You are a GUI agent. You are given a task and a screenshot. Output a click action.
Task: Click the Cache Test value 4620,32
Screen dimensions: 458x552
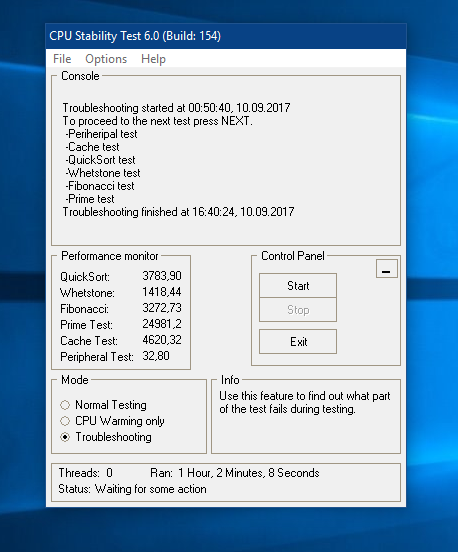[162, 340]
